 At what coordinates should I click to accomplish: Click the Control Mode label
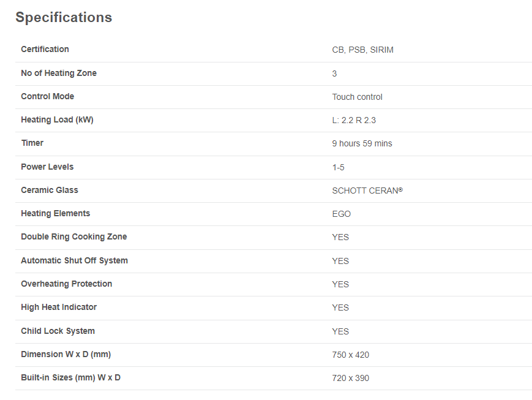coord(48,96)
